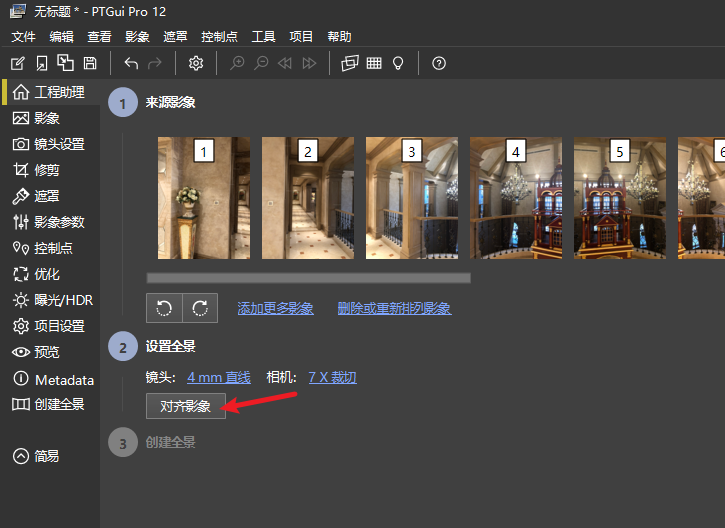Open the 创建全景 sidebar tab
The height and width of the screenshot is (528, 725).
49,404
